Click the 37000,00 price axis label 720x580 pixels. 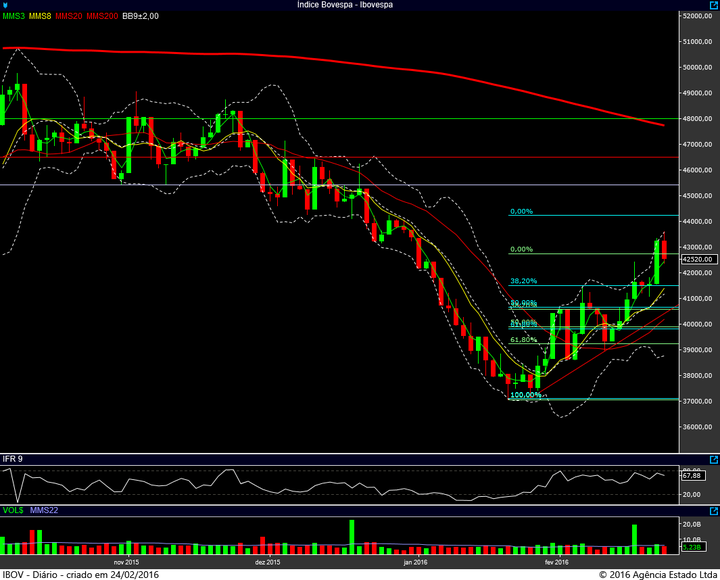(x=698, y=401)
